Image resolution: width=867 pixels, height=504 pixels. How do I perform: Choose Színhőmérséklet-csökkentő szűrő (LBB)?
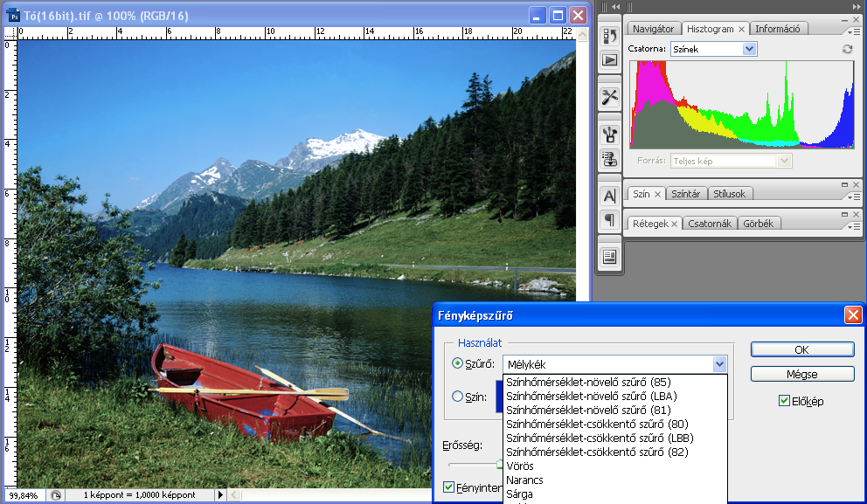coord(615,438)
